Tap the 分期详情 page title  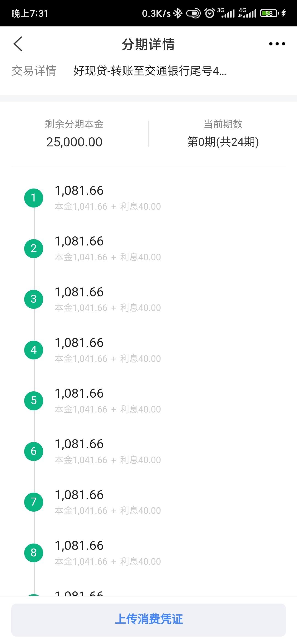(148, 44)
